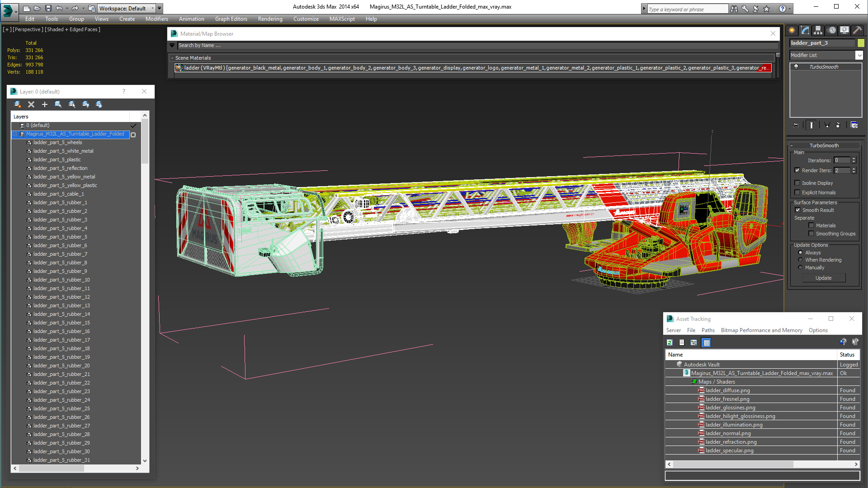Enable Separate by Materials checkbox
Viewport: 868px width, 488px height.
811,225
